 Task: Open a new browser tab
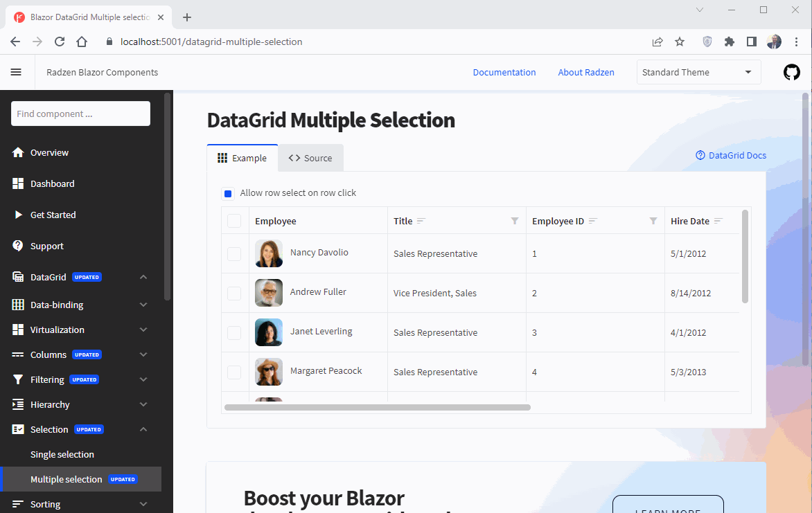coord(187,17)
